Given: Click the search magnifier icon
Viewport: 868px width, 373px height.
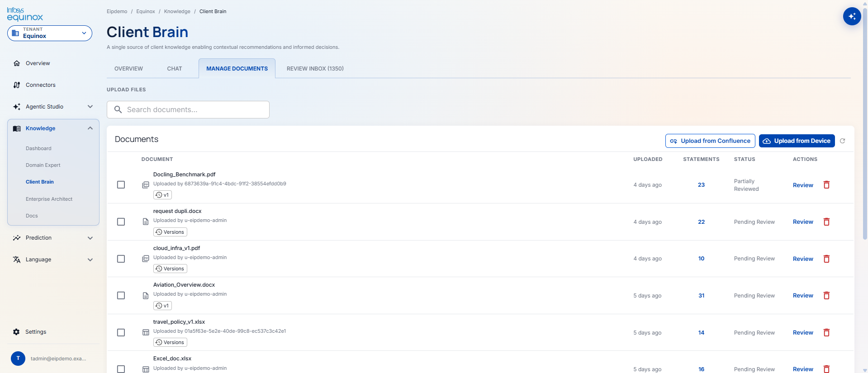Looking at the screenshot, I should [118, 109].
